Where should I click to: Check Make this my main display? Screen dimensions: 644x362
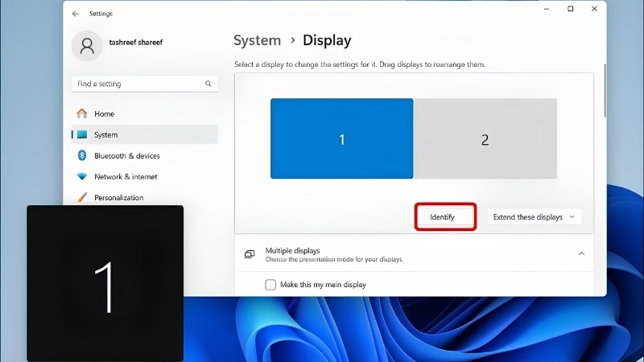270,285
